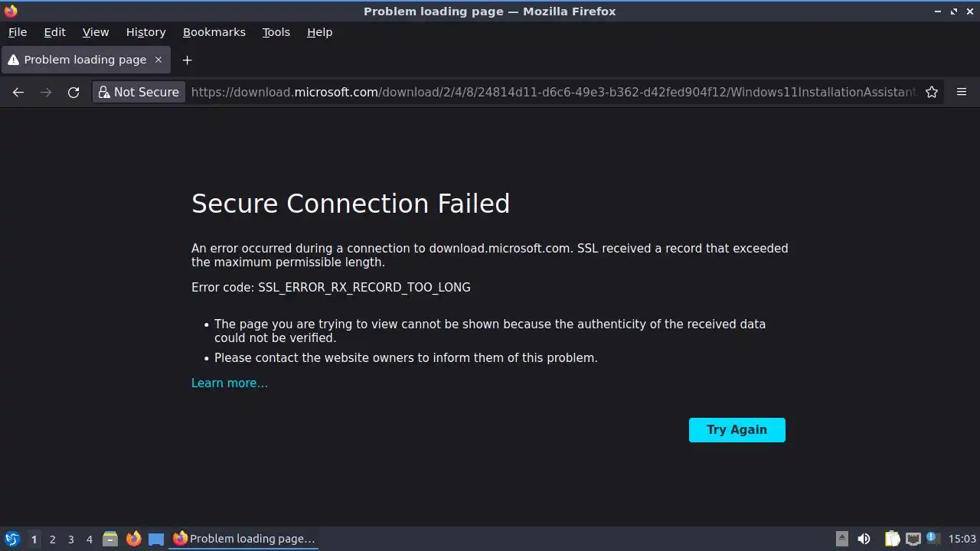Open the LXQt start menu
The image size is (980, 551).
coord(12,539)
